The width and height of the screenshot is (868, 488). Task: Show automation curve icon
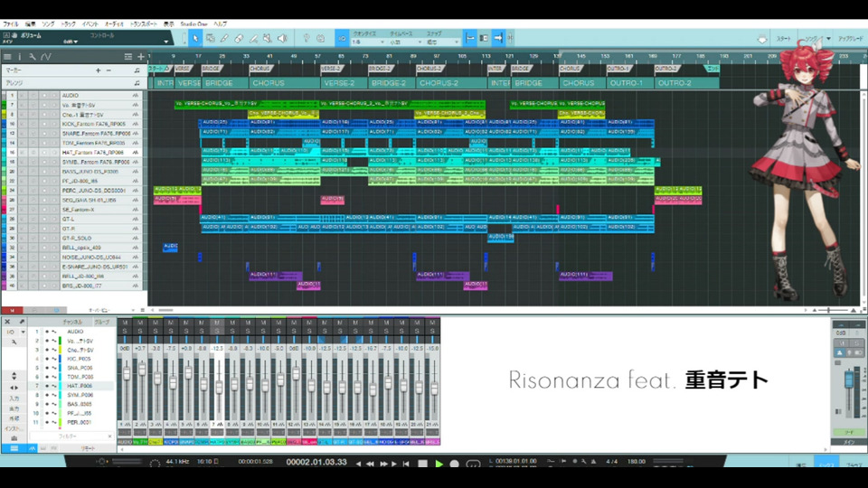[x=46, y=56]
